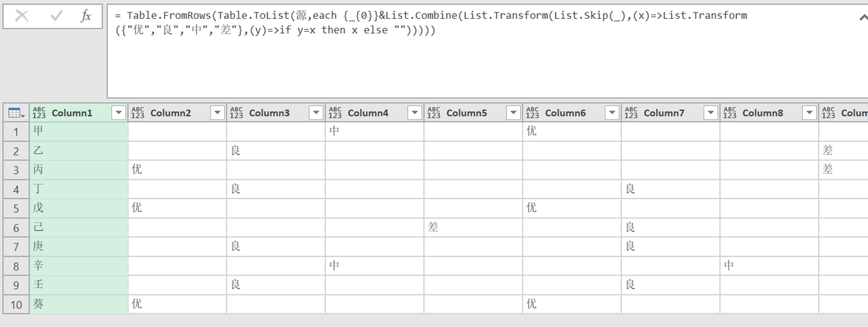Screen dimensions: 868x327
Task: Select row number 10 header
Action: pyautogui.click(x=15, y=304)
